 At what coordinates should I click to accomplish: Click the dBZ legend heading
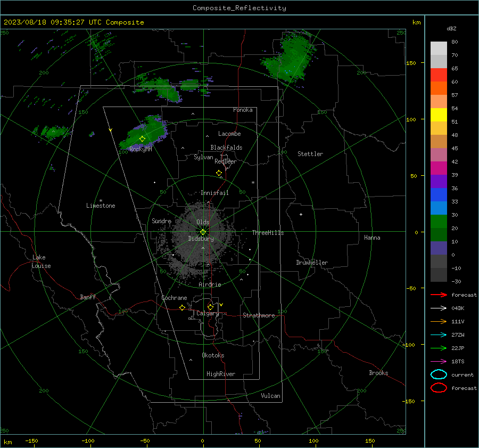(451, 28)
